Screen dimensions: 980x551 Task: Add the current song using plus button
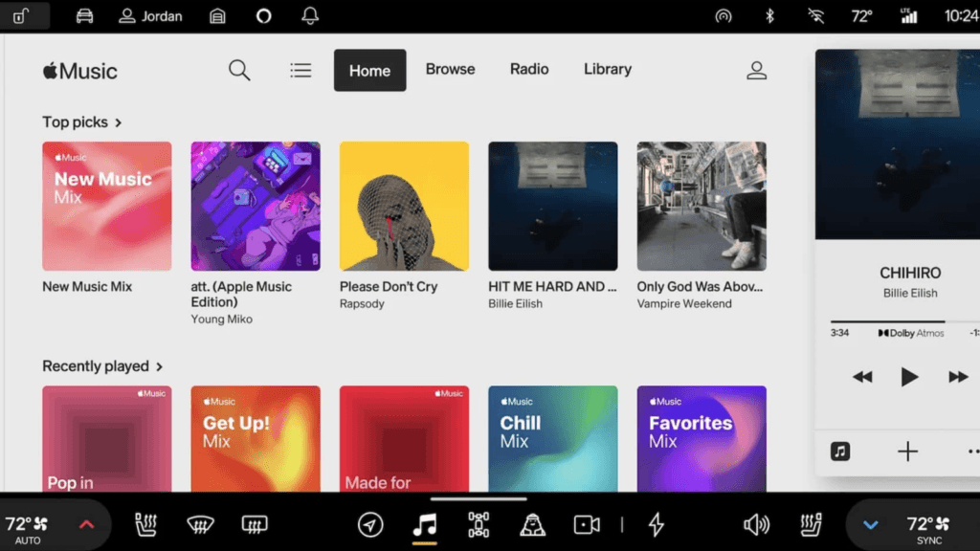tap(907, 452)
